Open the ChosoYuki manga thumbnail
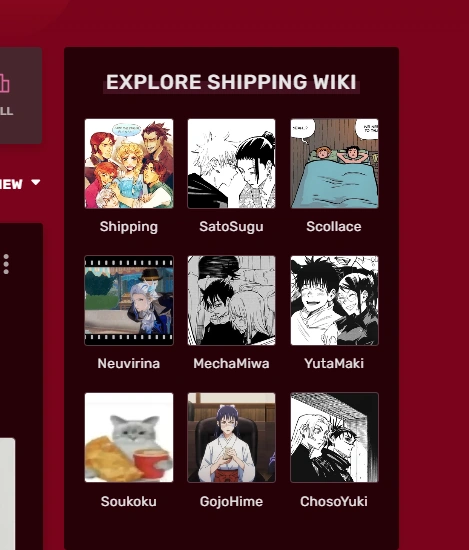The height and width of the screenshot is (550, 469). (x=334, y=437)
